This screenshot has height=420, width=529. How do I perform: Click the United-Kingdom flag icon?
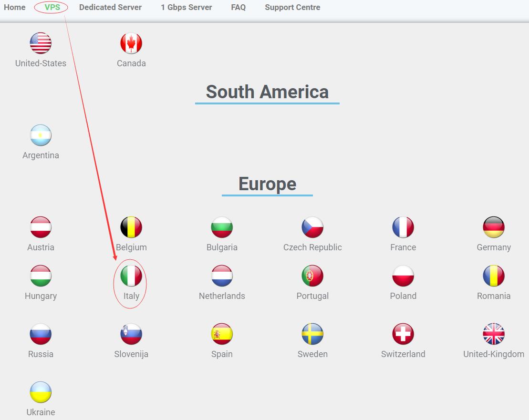(494, 334)
